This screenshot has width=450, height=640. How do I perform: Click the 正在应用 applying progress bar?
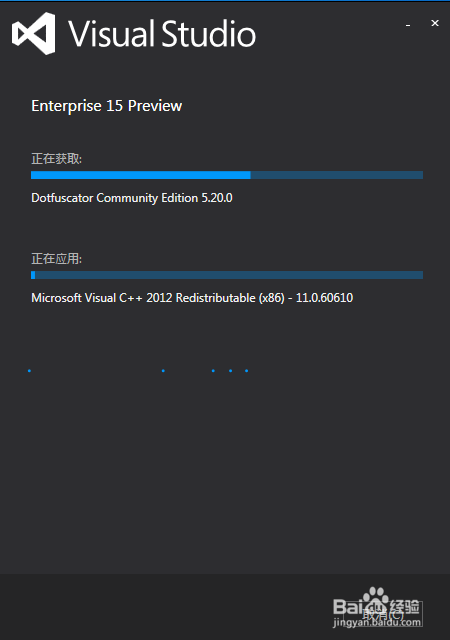227,275
